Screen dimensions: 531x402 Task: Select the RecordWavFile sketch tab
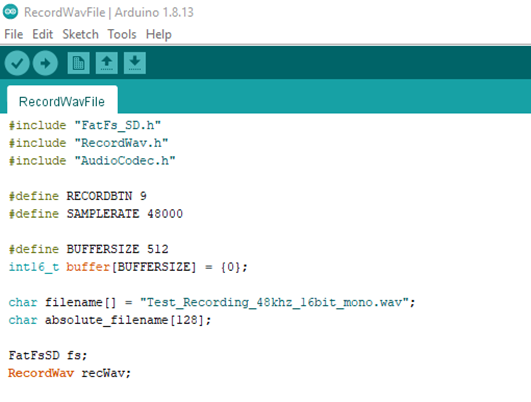[x=62, y=100]
